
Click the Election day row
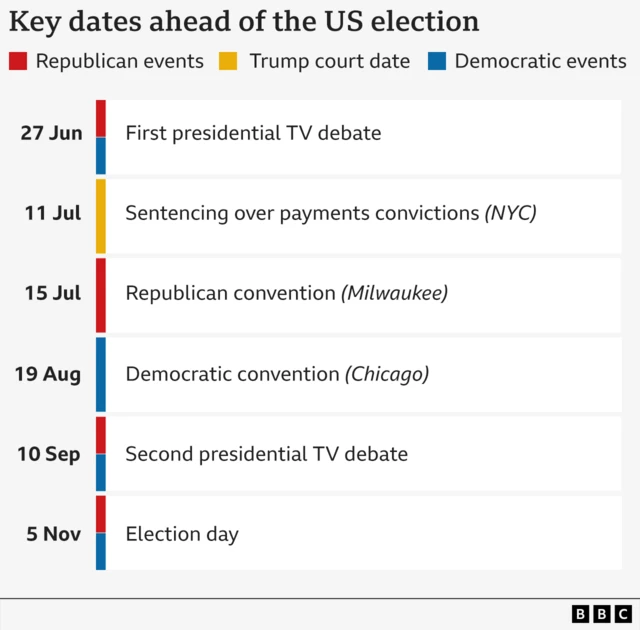[x=363, y=534]
